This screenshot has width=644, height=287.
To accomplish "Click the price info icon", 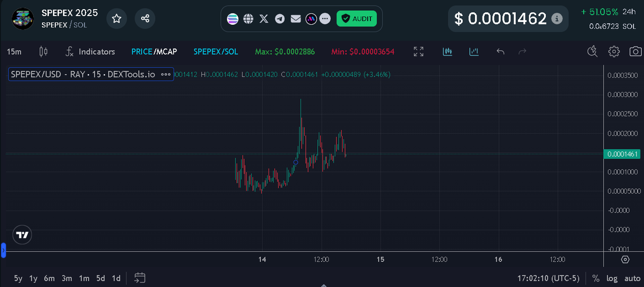I will (x=557, y=19).
